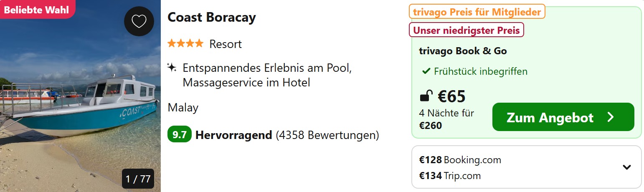Select the €134 Trip.com offer
The height and width of the screenshot is (192, 644).
click(x=450, y=176)
